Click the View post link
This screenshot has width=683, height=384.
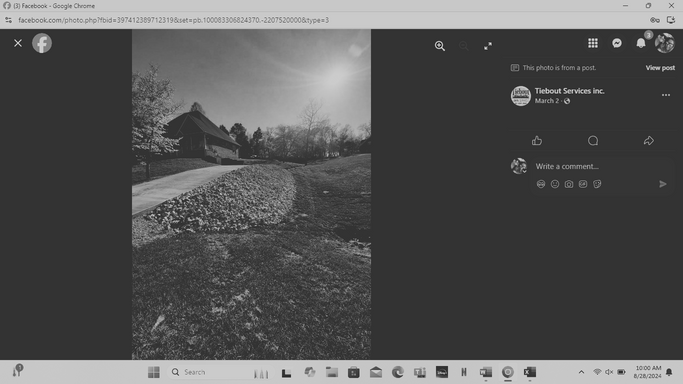pos(660,67)
